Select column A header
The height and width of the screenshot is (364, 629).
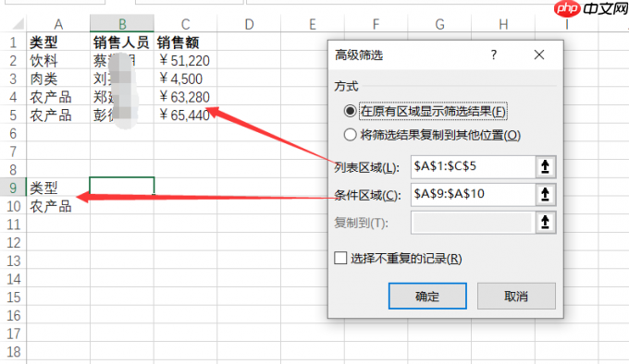click(58, 24)
